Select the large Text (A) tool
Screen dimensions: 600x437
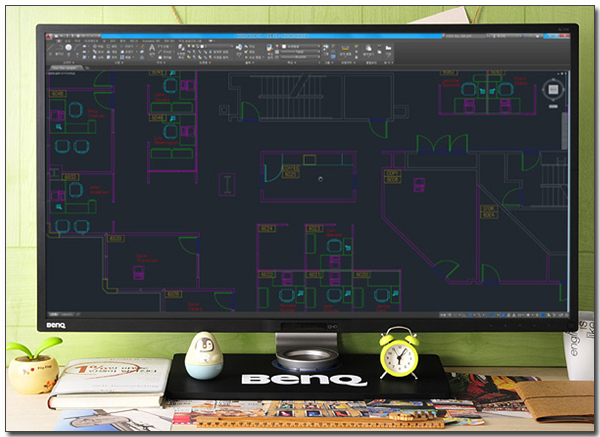point(152,47)
